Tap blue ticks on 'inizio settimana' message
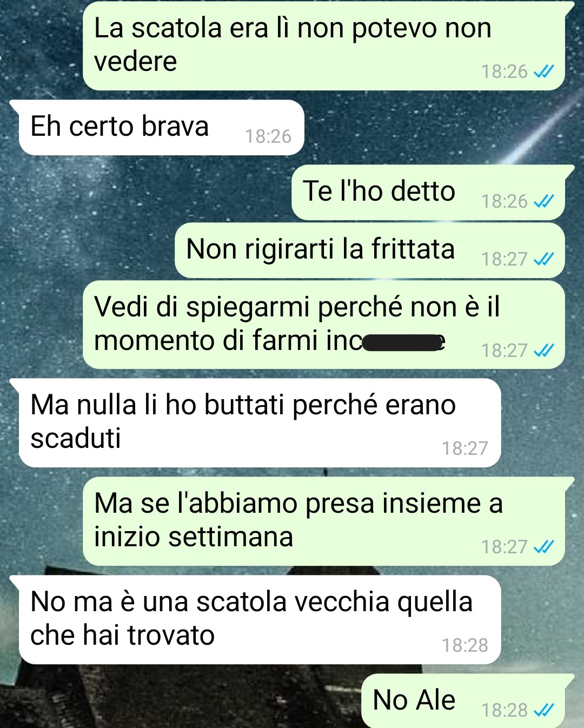Screen dimensions: 584x728 [x=543, y=547]
